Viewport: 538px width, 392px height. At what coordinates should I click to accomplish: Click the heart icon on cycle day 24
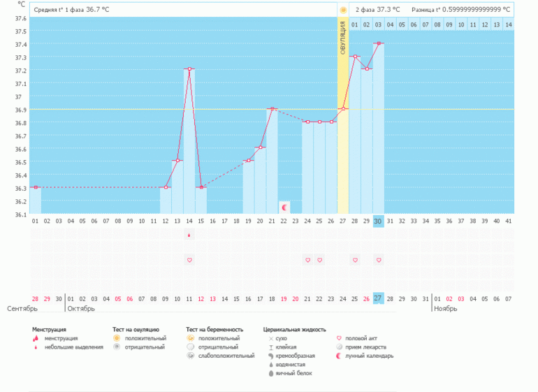click(307, 260)
